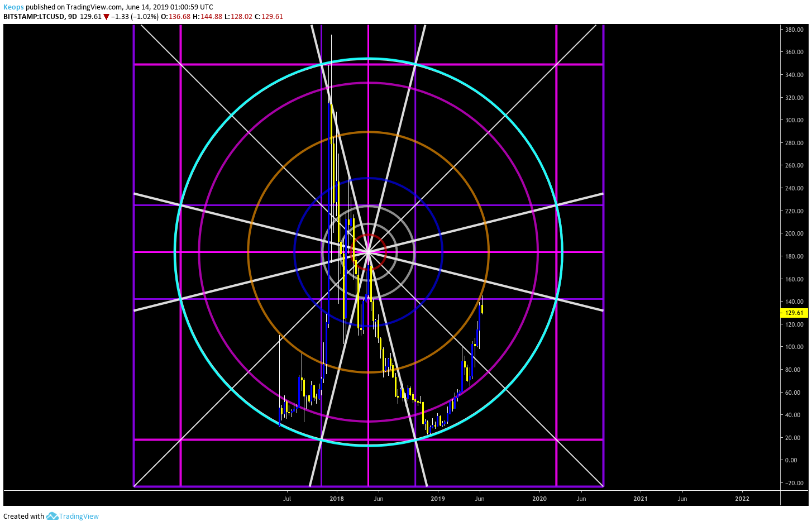
Task: Click the 20.00 price axis label
Action: pos(792,438)
